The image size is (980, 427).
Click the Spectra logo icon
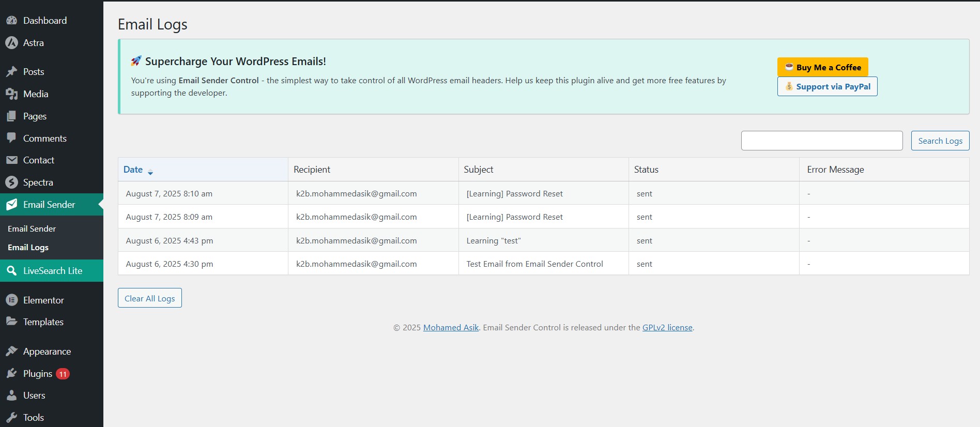[11, 182]
